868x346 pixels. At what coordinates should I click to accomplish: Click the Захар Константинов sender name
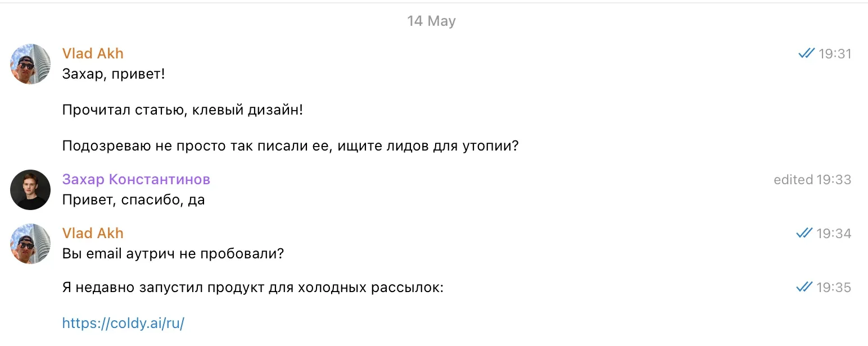tap(136, 179)
